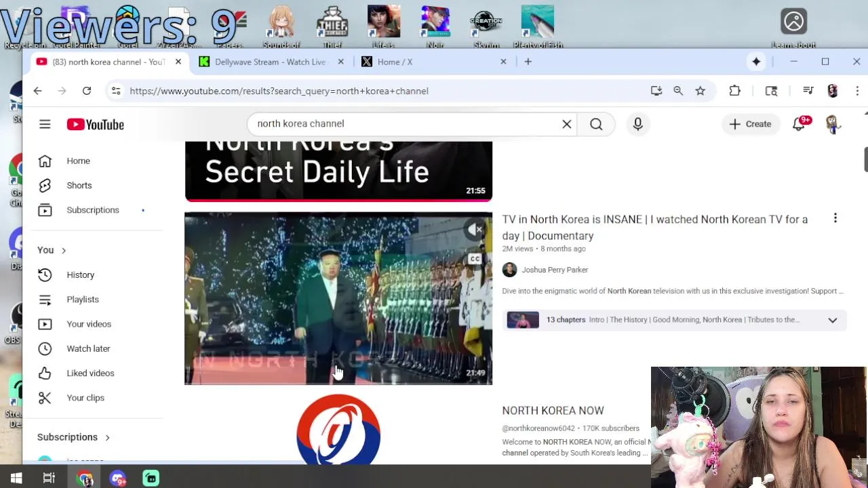This screenshot has width=868, height=488.
Task: Click the install app icon in address bar
Action: 656,91
